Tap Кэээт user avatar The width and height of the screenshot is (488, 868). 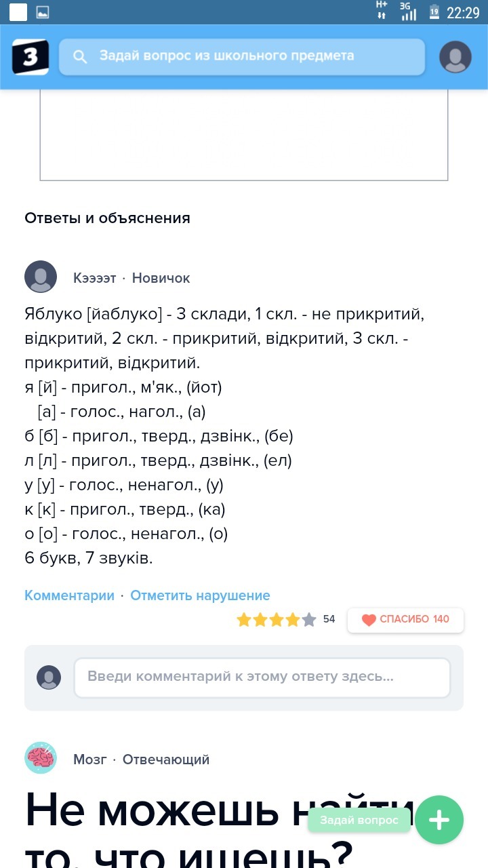tap(41, 277)
